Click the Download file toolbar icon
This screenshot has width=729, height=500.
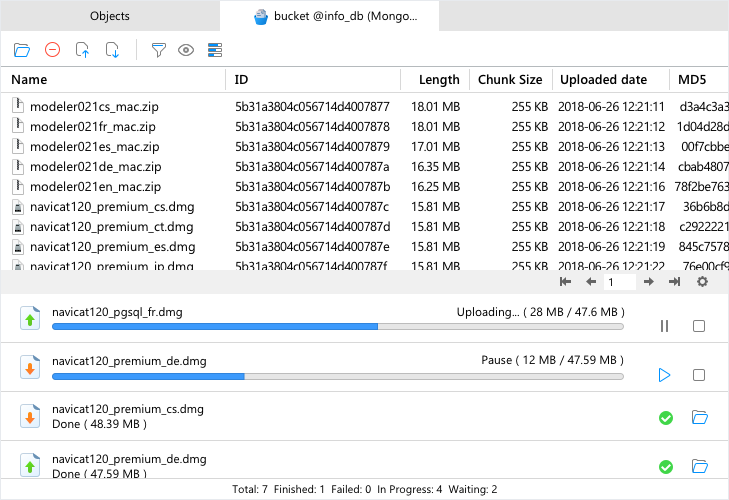(x=113, y=50)
